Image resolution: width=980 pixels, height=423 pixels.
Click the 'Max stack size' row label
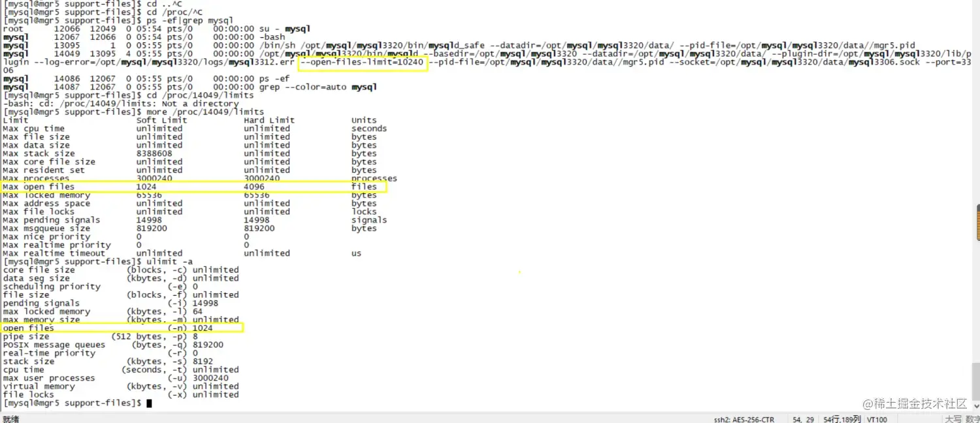(x=39, y=154)
